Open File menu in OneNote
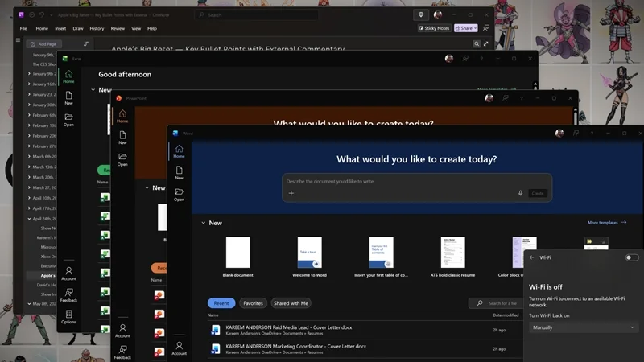 [x=23, y=28]
